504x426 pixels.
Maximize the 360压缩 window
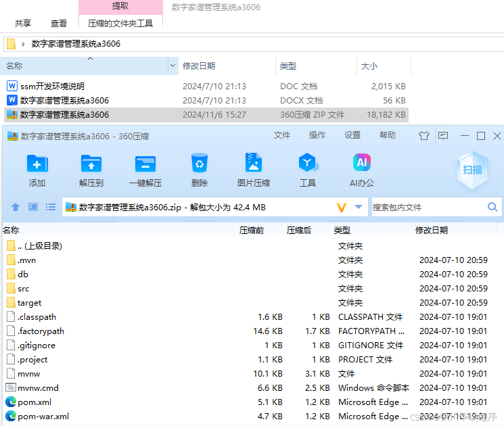(481, 136)
